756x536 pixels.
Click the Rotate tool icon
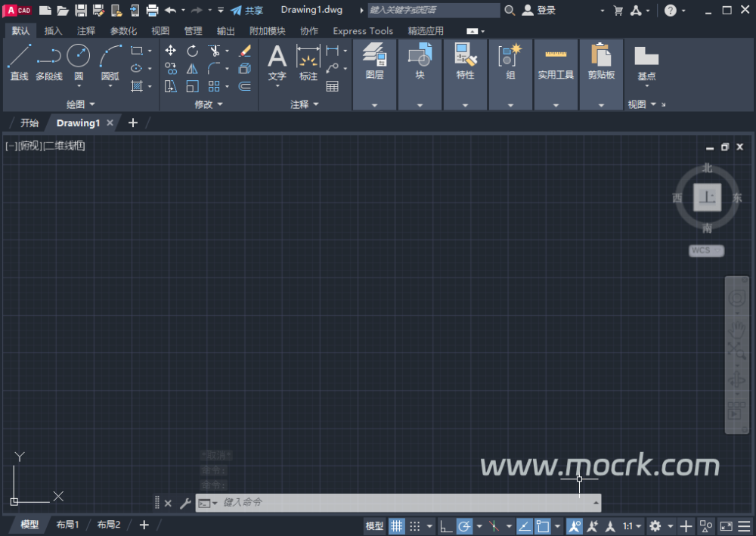point(192,51)
